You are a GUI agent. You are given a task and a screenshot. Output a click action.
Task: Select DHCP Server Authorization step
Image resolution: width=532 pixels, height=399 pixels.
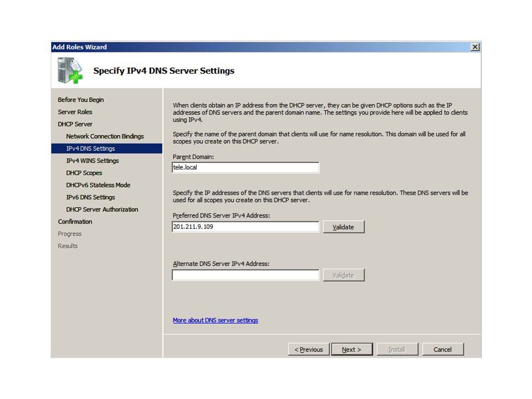[x=102, y=209]
